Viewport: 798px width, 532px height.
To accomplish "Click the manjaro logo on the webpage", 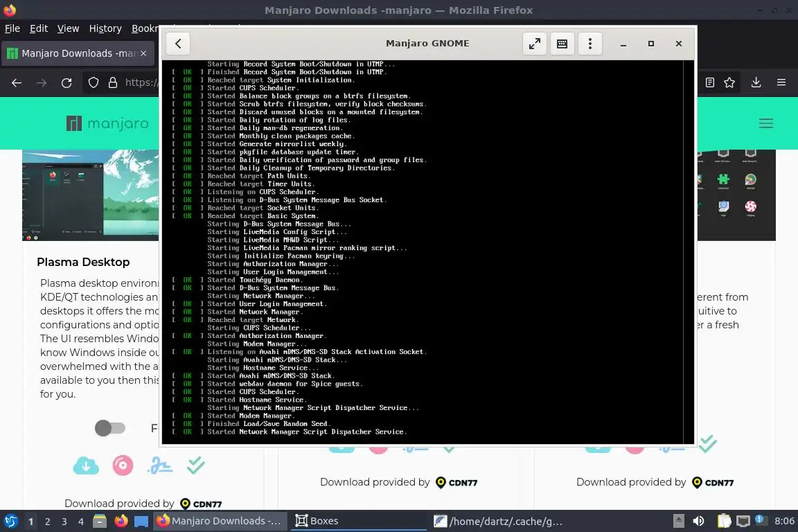I will click(x=107, y=123).
